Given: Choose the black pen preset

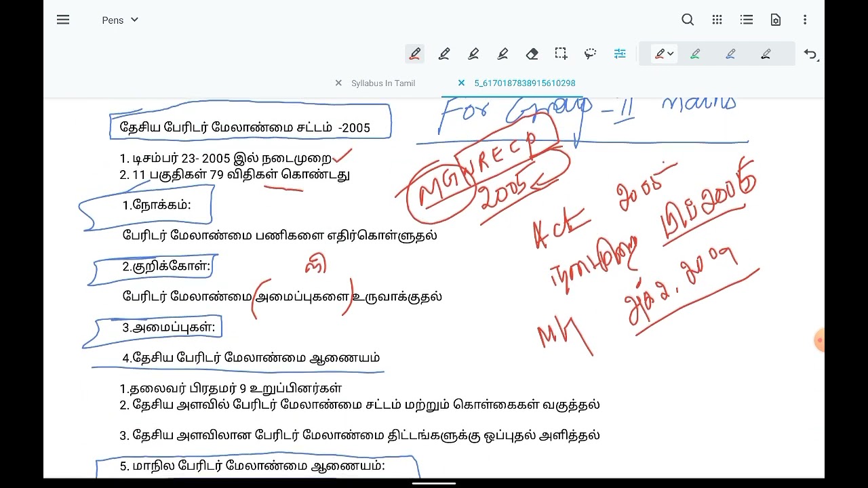Looking at the screenshot, I should tap(766, 54).
